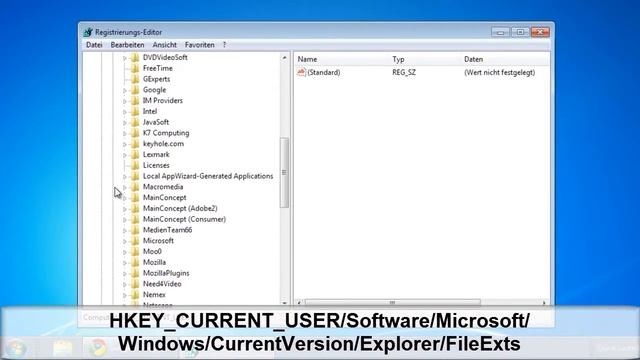Click the Mozilla folder icon
Image resolution: width=640 pixels, height=360 pixels.
point(135,262)
